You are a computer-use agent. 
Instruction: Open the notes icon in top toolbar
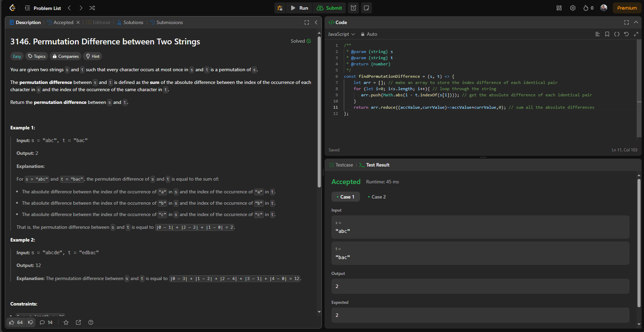[x=367, y=8]
